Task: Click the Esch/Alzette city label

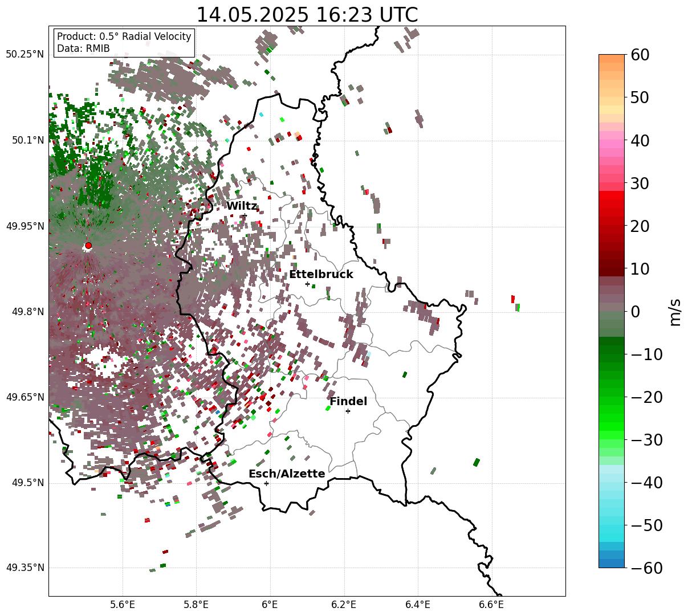Action: (287, 474)
